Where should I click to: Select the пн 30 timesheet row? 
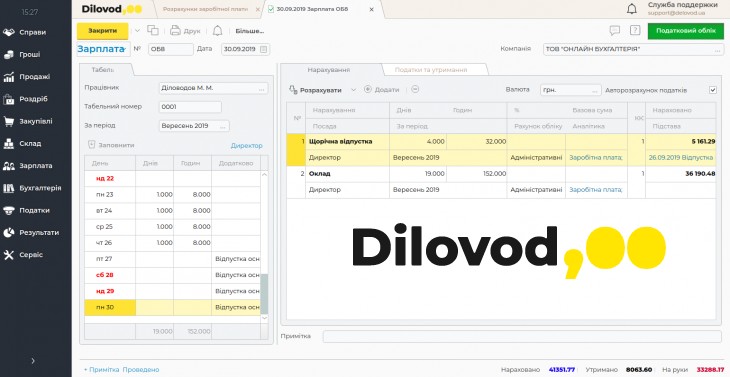pyautogui.click(x=172, y=307)
